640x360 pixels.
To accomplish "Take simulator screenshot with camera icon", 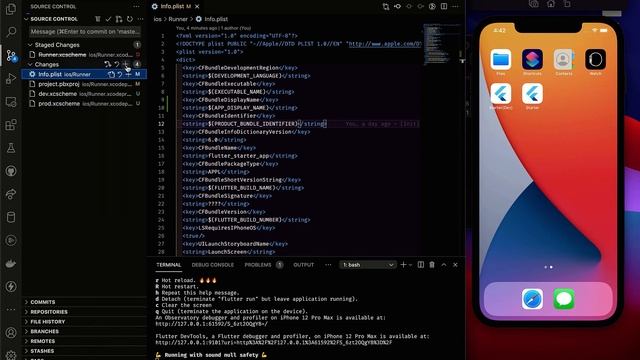I will coord(533,4).
